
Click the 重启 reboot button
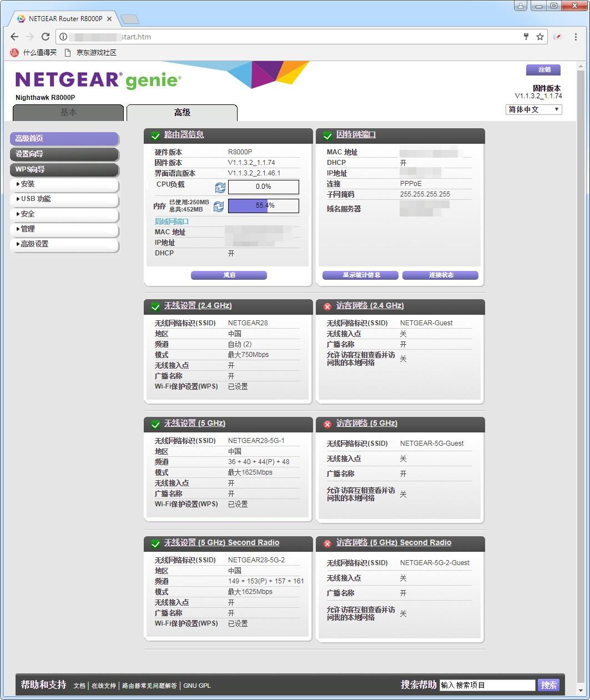[x=229, y=275]
